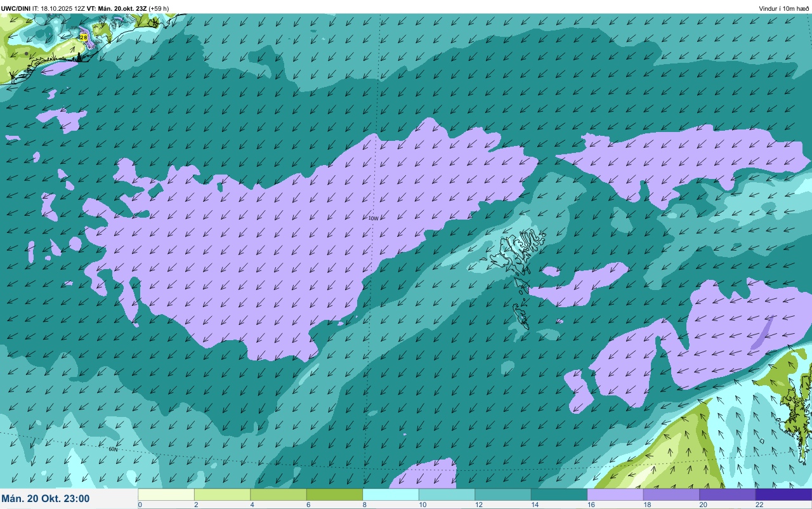The height and width of the screenshot is (509, 812).
Task: Click the legend value '22'
Action: coord(759,505)
